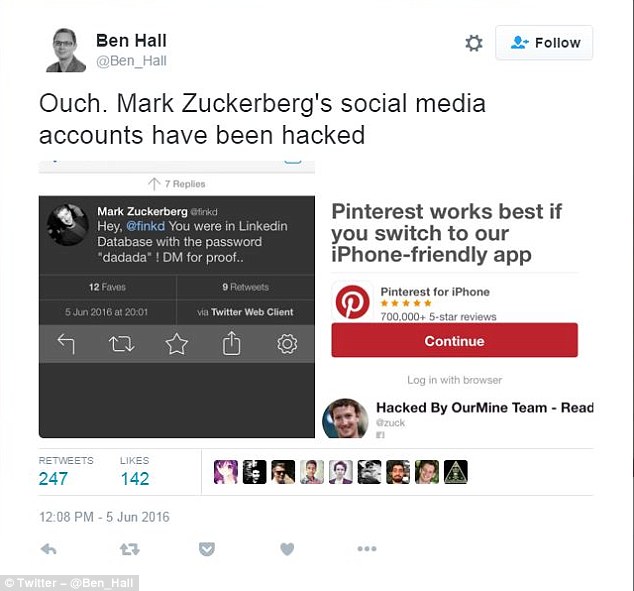Click the Pinterest logo icon
Screen dimensions: 634x591
pos(352,301)
